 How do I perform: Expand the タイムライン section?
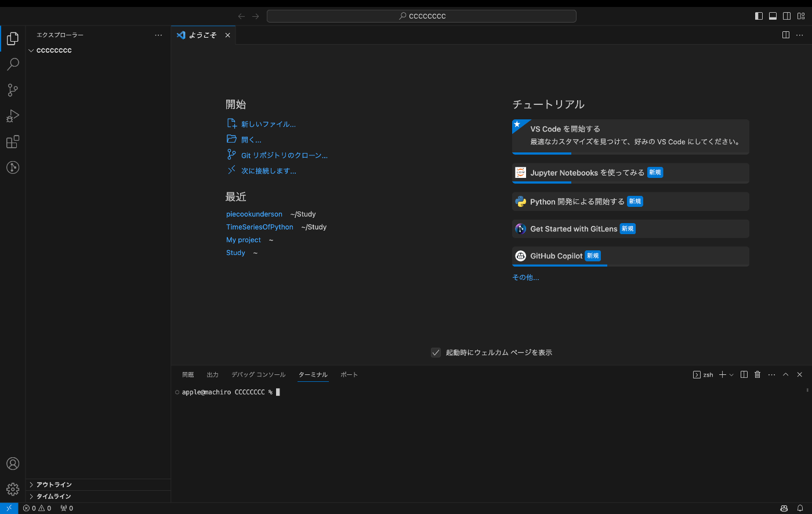(98, 497)
